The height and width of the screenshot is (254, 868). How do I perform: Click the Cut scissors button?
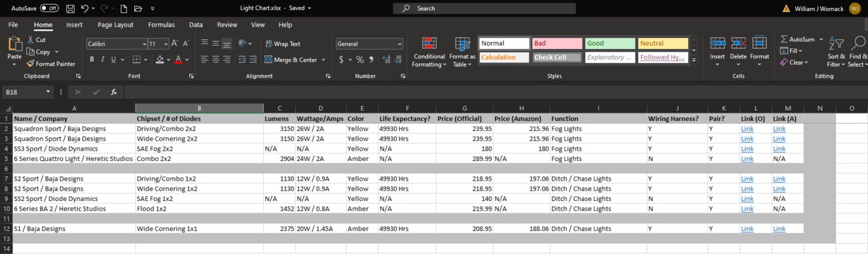tap(37, 40)
